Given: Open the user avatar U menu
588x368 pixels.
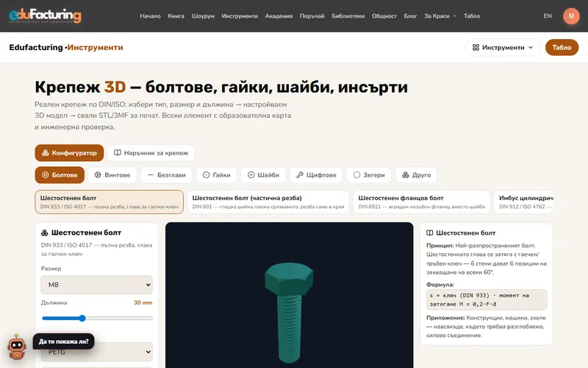Looking at the screenshot, I should point(571,15).
